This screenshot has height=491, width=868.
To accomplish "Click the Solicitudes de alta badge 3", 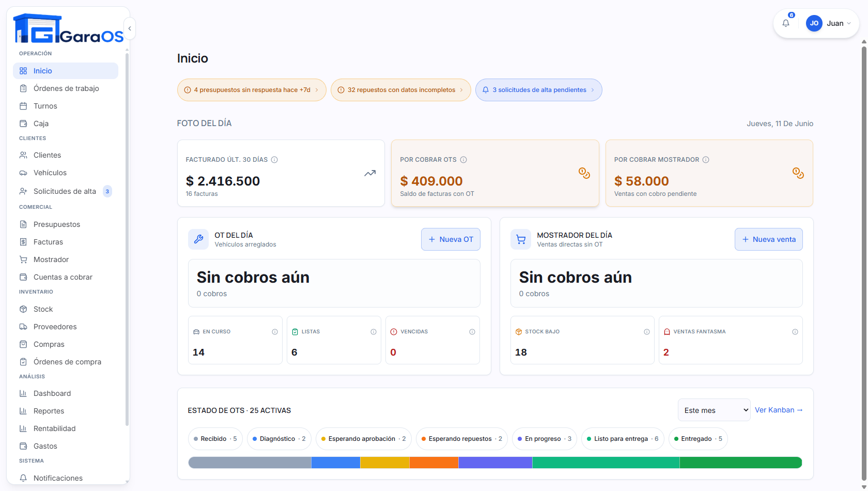I will click(107, 191).
